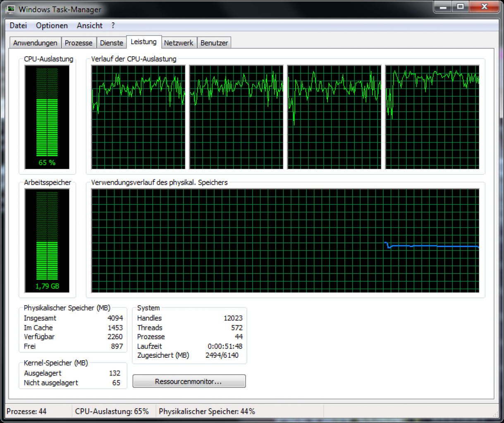
Task: Click status bar Physikalischer Speicher: 44%
Action: point(207,411)
